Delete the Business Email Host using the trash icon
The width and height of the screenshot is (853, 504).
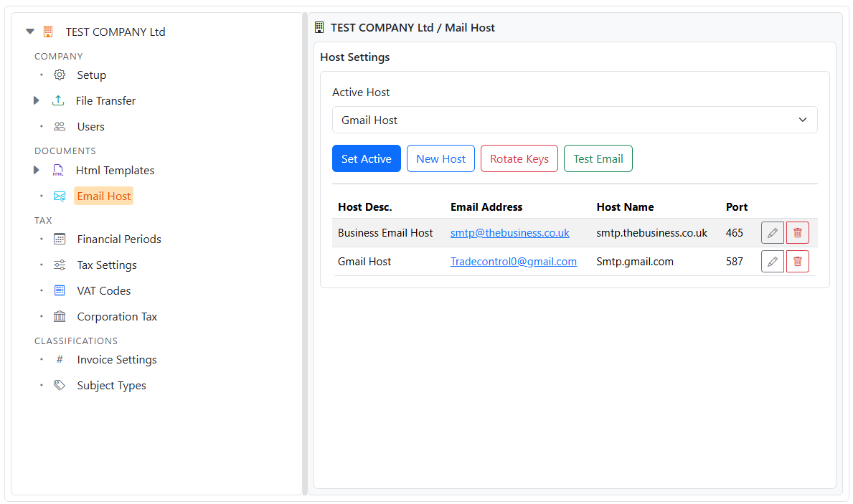tap(797, 232)
